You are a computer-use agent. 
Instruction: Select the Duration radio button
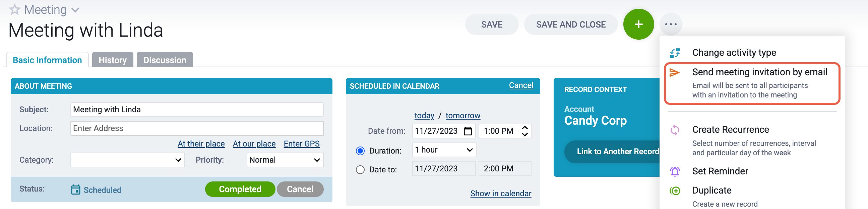click(360, 151)
